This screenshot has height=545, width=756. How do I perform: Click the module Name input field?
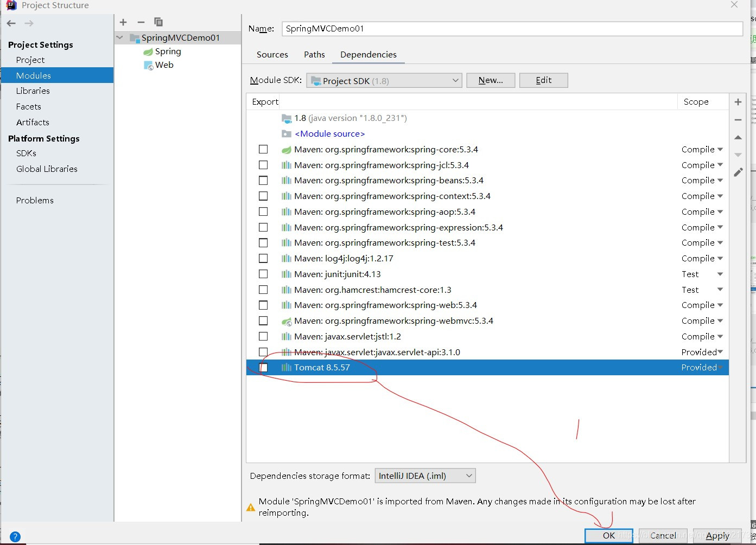pos(512,29)
